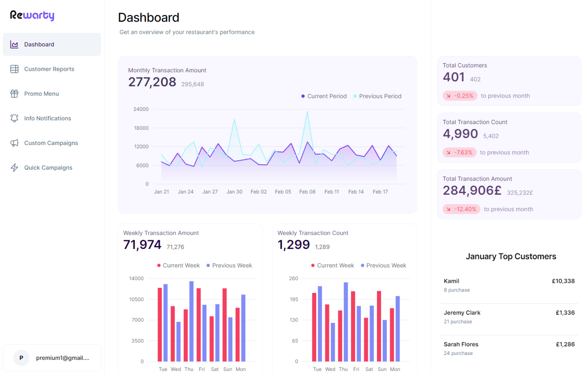Click the -7.63% change badge
588x373 pixels.
[460, 152]
